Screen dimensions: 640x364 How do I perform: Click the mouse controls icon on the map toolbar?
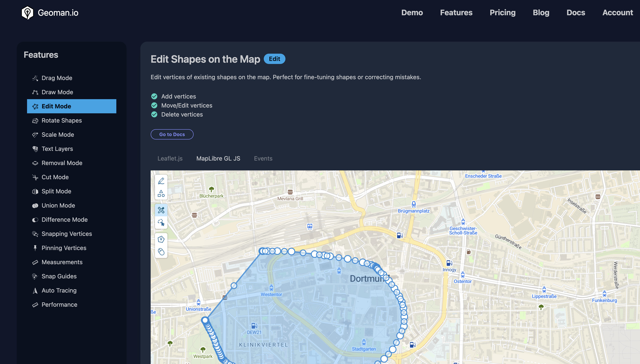click(161, 252)
